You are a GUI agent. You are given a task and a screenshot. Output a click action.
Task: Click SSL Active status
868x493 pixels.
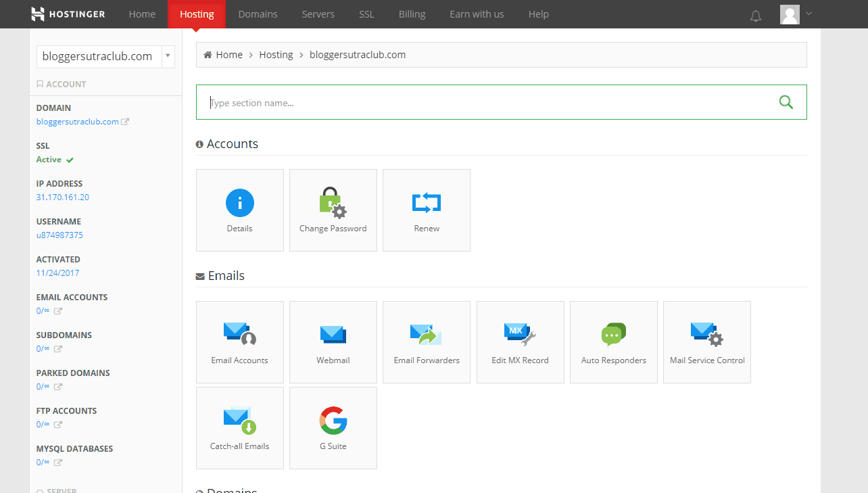coord(55,160)
